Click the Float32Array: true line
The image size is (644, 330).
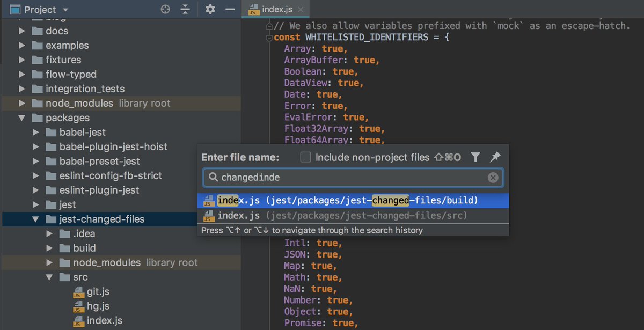click(334, 129)
